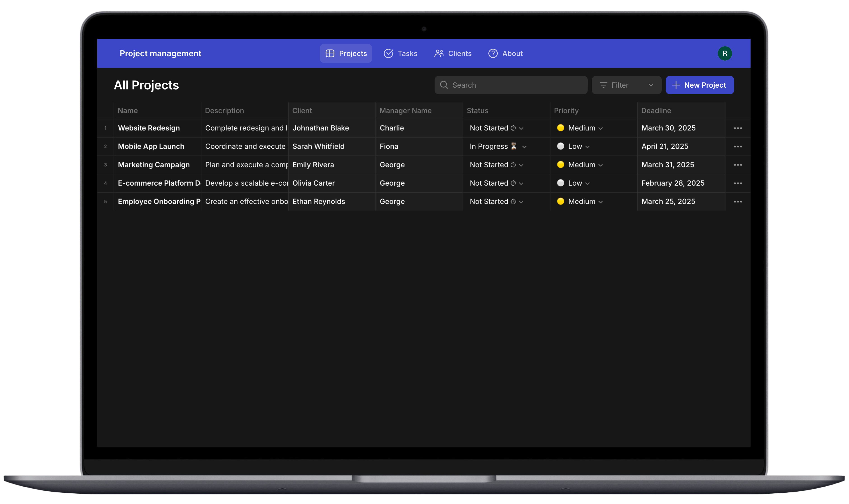Open the ellipsis menu for Website Redesign
This screenshot has width=849, height=504.
(x=738, y=128)
